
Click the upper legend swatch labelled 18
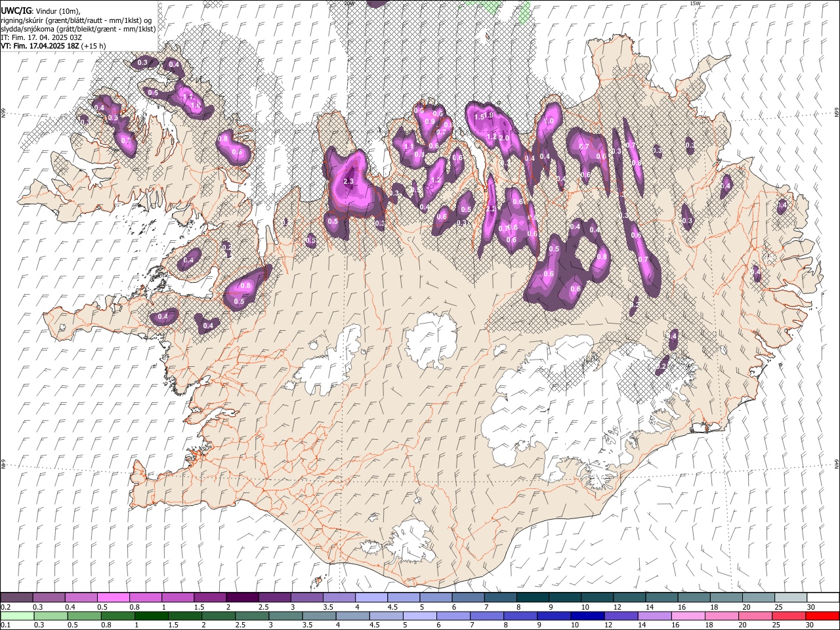point(726,598)
